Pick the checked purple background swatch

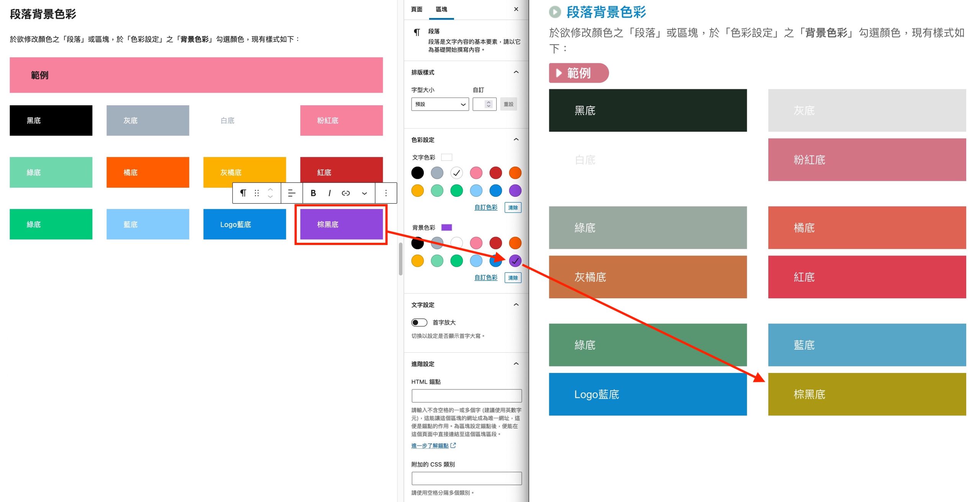pos(515,261)
